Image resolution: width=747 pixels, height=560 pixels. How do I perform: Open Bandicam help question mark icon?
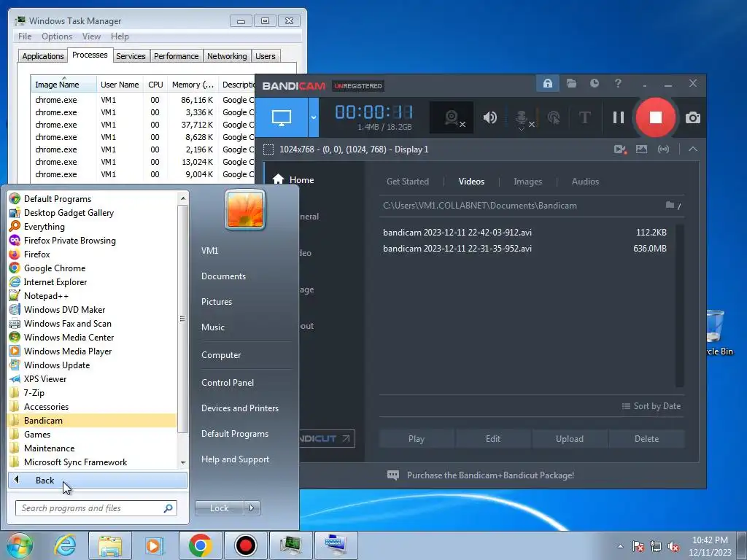click(618, 83)
